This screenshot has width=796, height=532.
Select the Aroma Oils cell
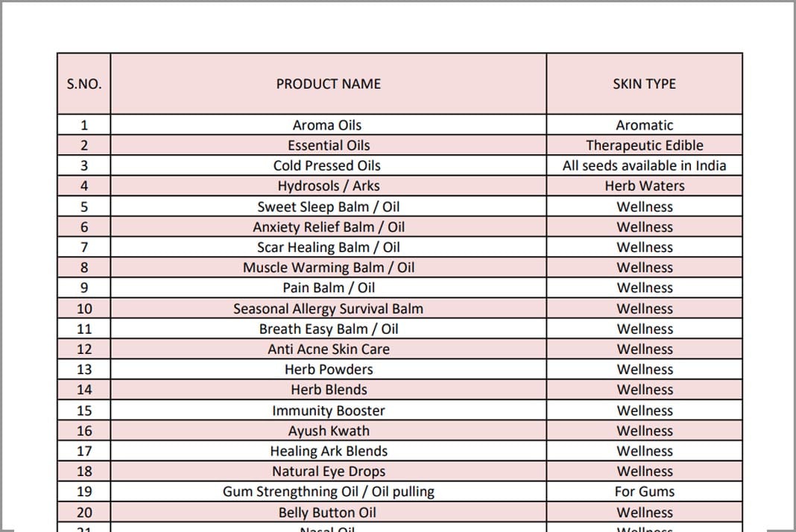pos(329,125)
